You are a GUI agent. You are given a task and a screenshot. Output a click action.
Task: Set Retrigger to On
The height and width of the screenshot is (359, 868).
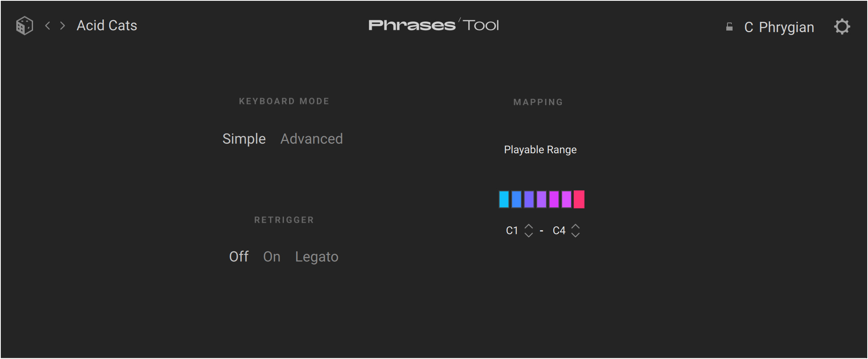click(272, 257)
